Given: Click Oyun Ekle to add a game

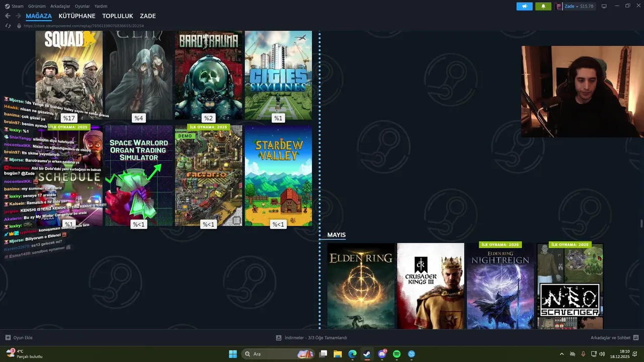Looking at the screenshot, I should click(x=19, y=338).
